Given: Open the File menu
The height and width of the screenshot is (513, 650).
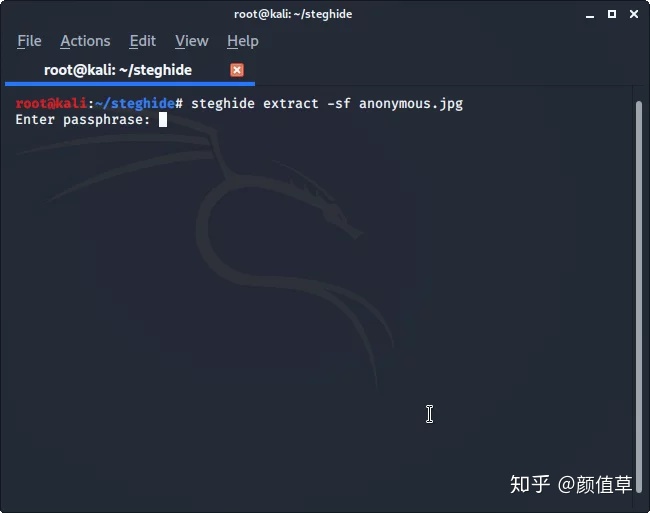Looking at the screenshot, I should click(29, 41).
